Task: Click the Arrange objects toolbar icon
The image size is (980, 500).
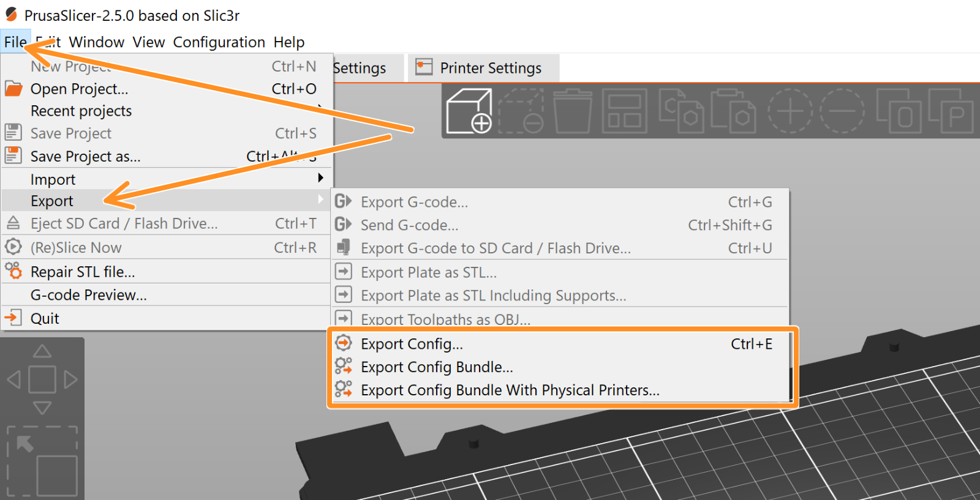Action: (x=624, y=111)
